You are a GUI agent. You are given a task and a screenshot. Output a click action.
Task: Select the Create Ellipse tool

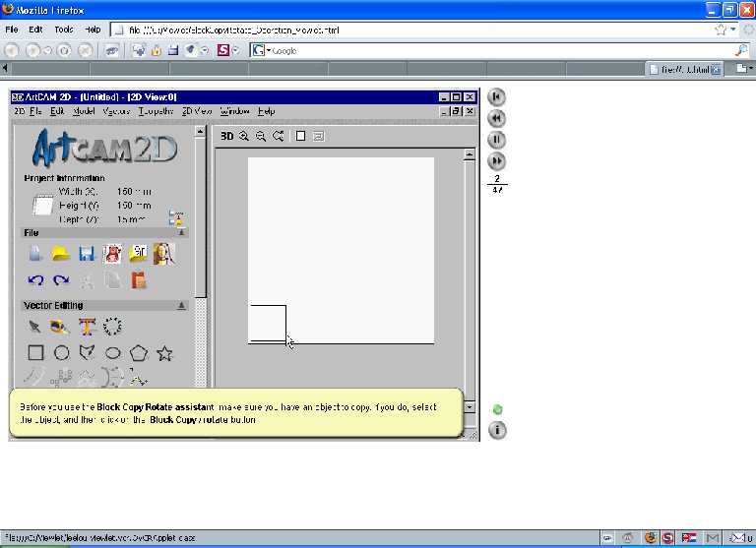pyautogui.click(x=112, y=353)
